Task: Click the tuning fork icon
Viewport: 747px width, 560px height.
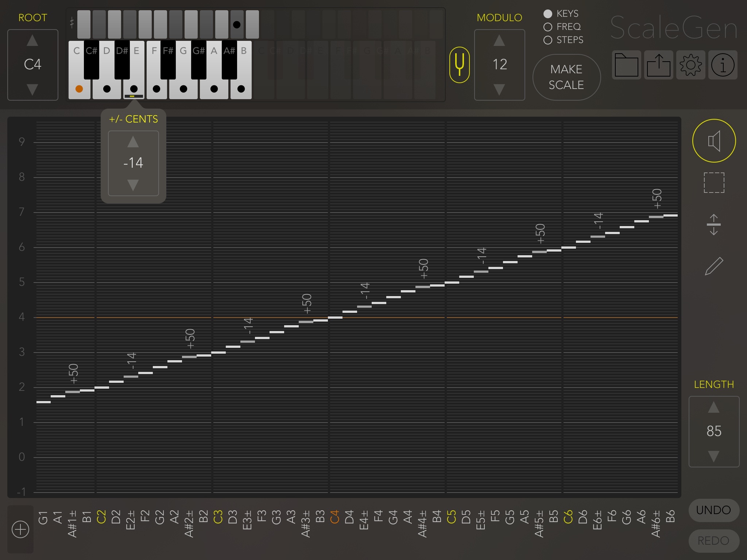Action: [460, 65]
